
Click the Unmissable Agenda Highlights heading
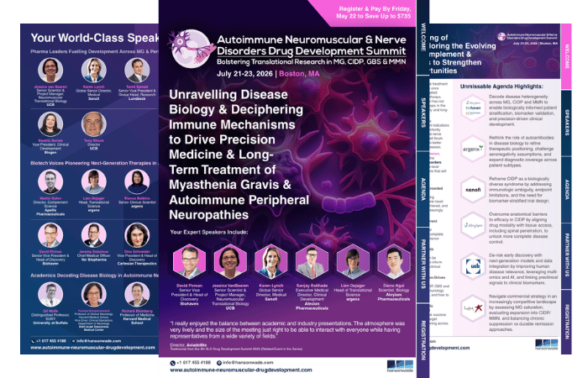501,87
